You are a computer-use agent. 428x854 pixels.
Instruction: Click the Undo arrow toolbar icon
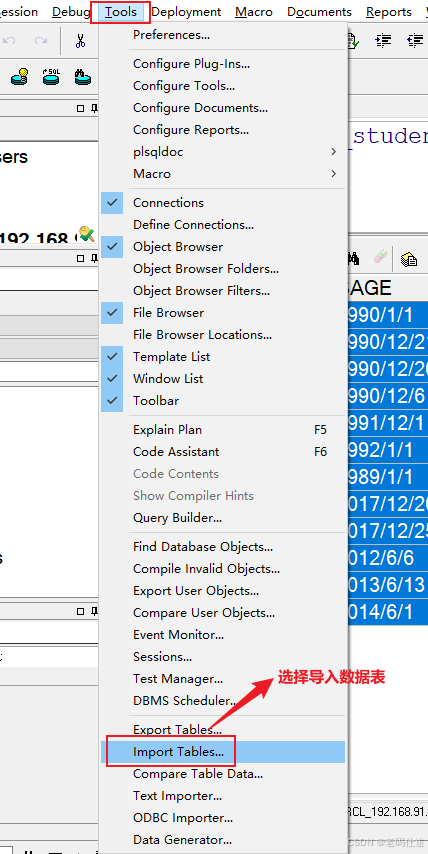9,40
